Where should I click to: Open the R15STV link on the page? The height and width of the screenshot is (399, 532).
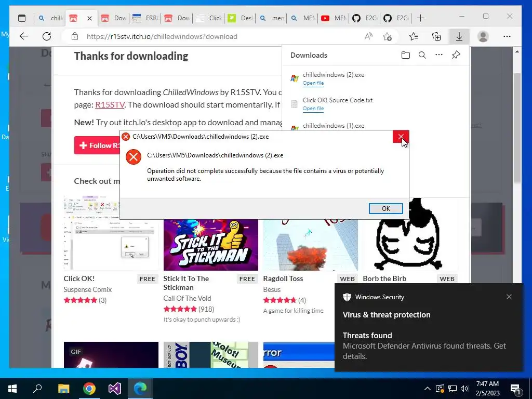click(x=110, y=105)
